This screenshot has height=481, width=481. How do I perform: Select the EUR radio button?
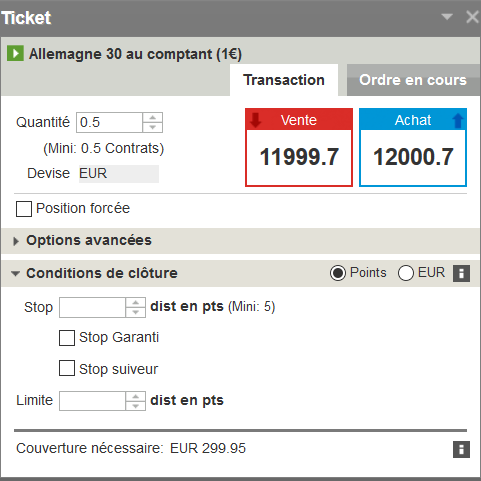click(406, 273)
